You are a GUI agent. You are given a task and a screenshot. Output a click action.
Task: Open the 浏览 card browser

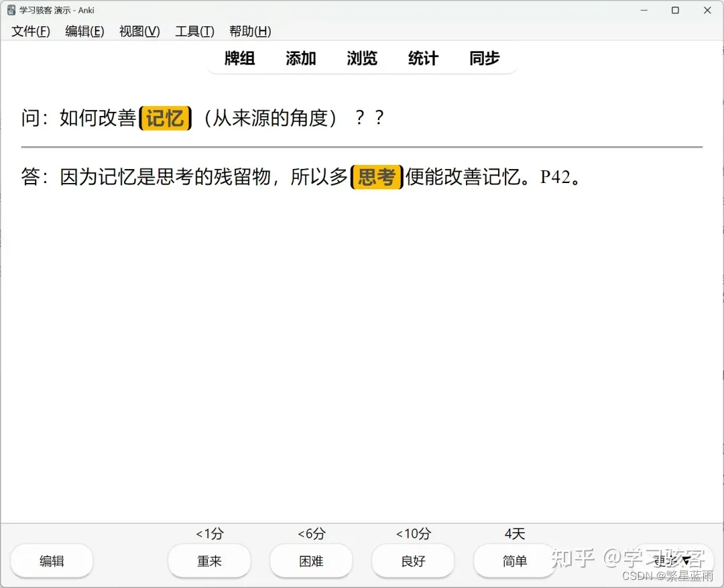362,58
